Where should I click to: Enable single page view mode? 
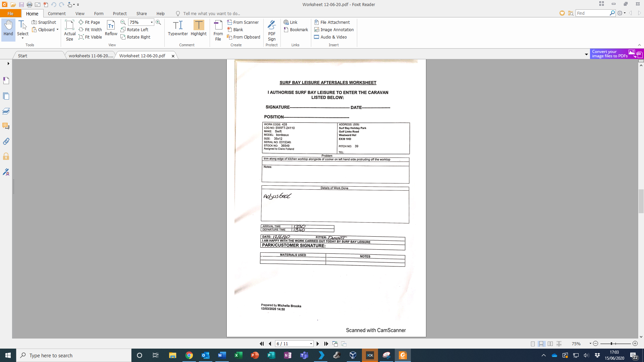click(533, 344)
